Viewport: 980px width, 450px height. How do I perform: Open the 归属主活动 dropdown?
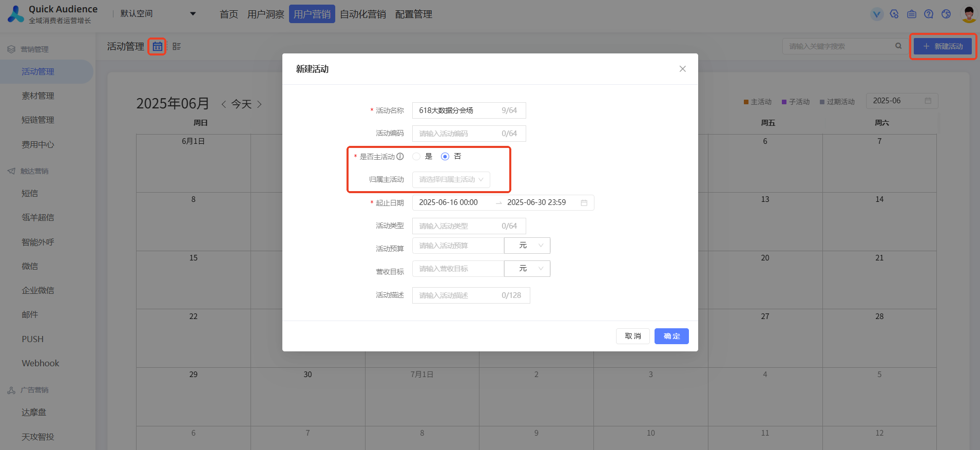pyautogui.click(x=451, y=180)
